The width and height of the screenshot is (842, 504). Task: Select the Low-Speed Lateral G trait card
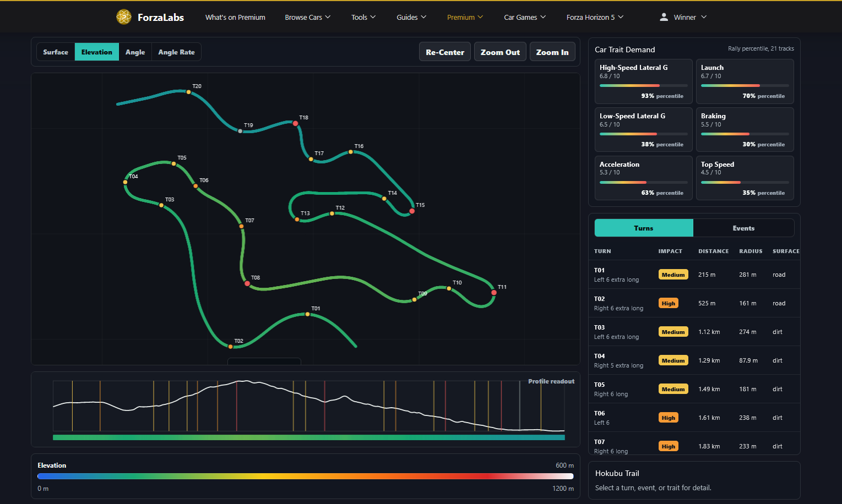tap(644, 130)
